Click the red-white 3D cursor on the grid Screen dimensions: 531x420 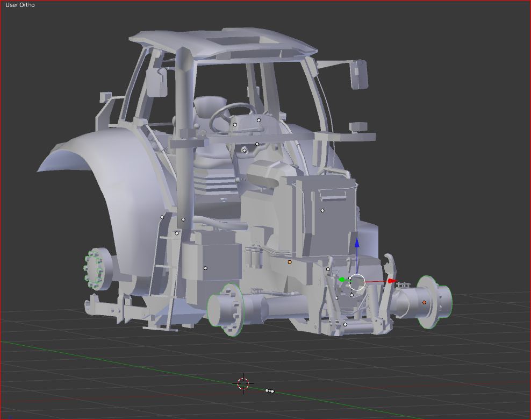pyautogui.click(x=243, y=384)
